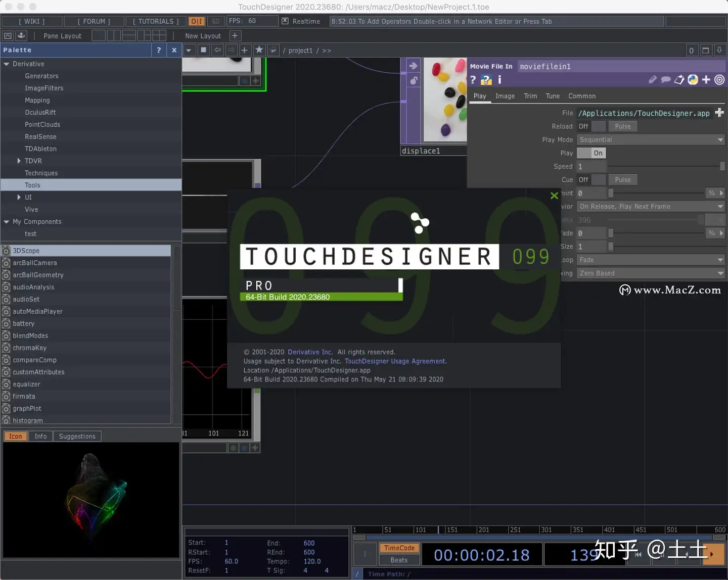Adjust the Speed slider
This screenshot has width=728, height=580.
point(666,166)
